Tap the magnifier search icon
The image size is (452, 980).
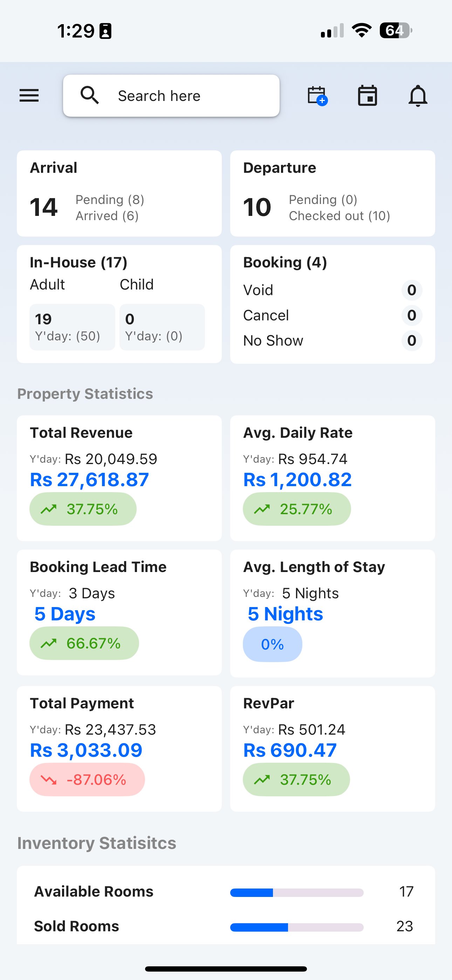90,95
